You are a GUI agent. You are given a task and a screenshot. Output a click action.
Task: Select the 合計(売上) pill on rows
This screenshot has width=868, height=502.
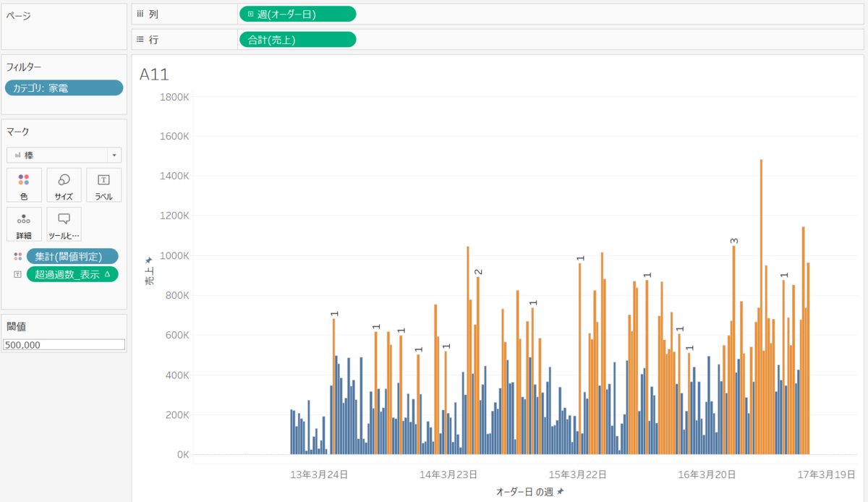(x=297, y=40)
